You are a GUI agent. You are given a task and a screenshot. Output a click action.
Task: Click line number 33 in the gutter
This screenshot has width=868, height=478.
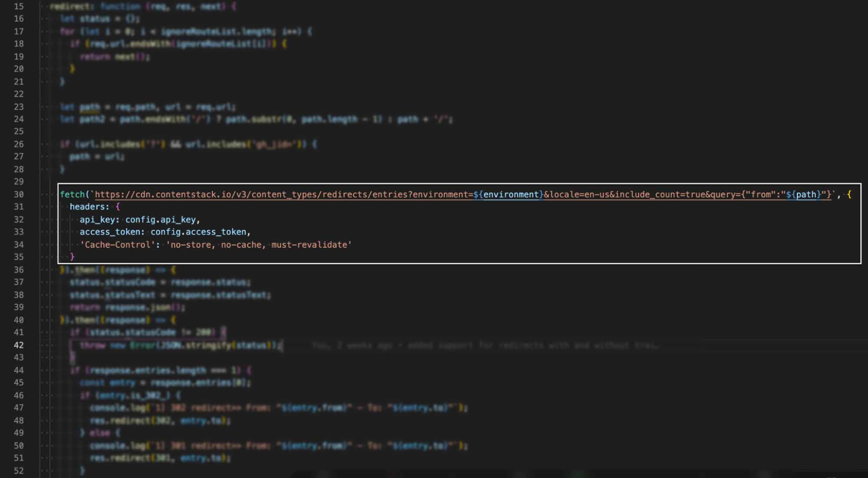point(19,232)
